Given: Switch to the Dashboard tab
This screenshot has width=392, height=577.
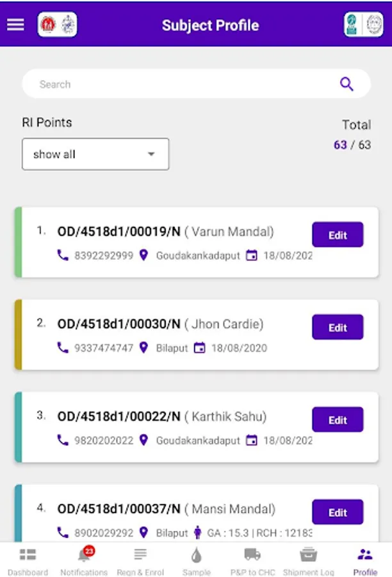Looking at the screenshot, I should coord(28,560).
